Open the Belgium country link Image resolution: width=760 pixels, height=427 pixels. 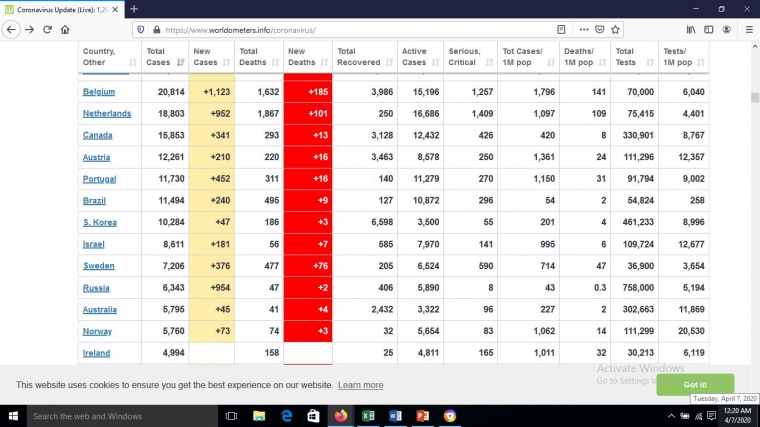click(99, 92)
